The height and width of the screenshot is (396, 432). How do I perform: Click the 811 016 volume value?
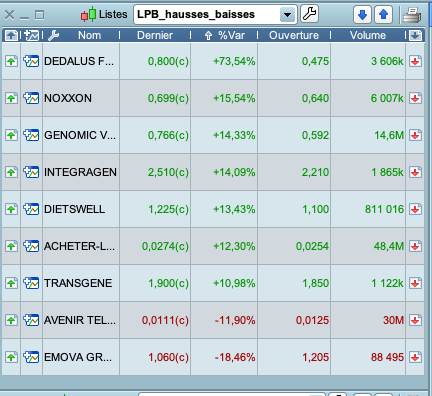pos(384,209)
